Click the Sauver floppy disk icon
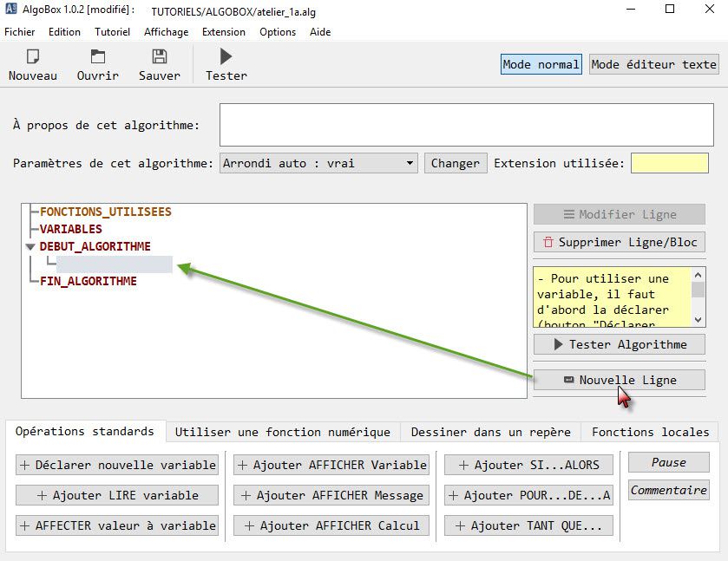This screenshot has width=728, height=561. click(x=160, y=56)
